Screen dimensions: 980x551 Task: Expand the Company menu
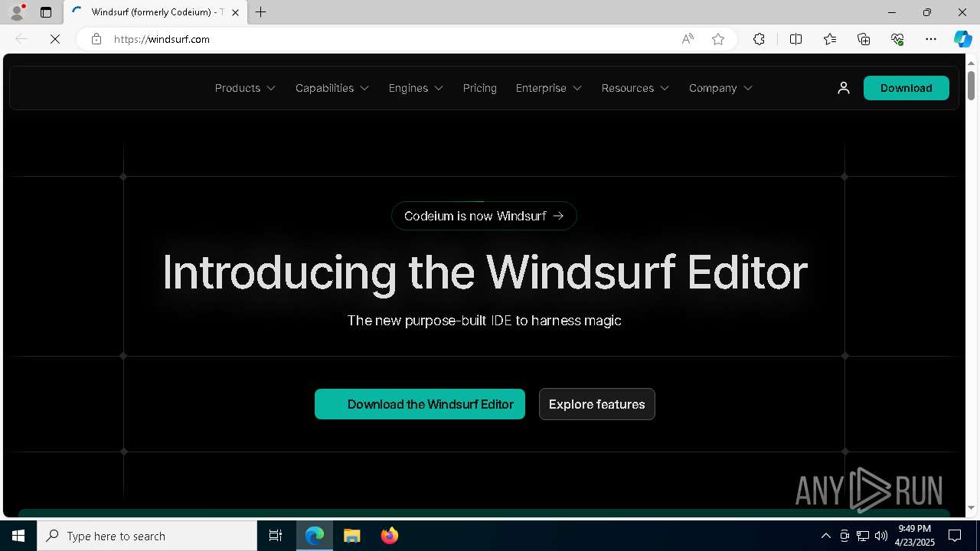pyautogui.click(x=720, y=88)
